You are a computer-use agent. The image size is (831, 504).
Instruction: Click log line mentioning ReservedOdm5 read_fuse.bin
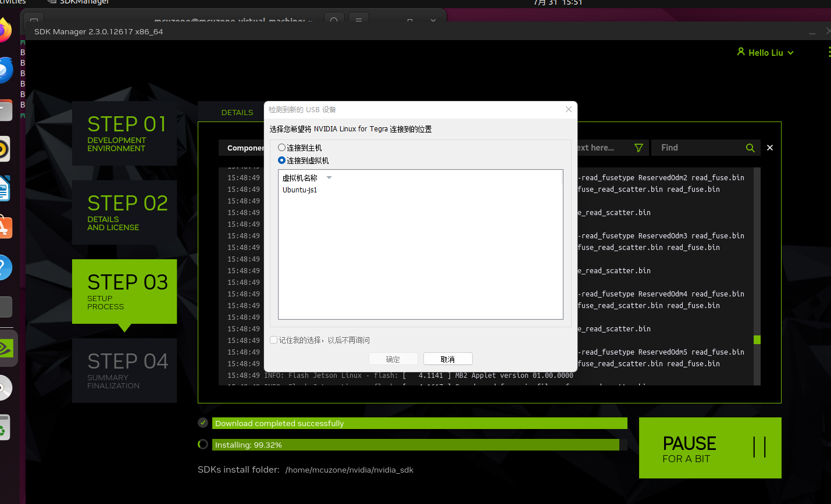pyautogui.click(x=661, y=352)
